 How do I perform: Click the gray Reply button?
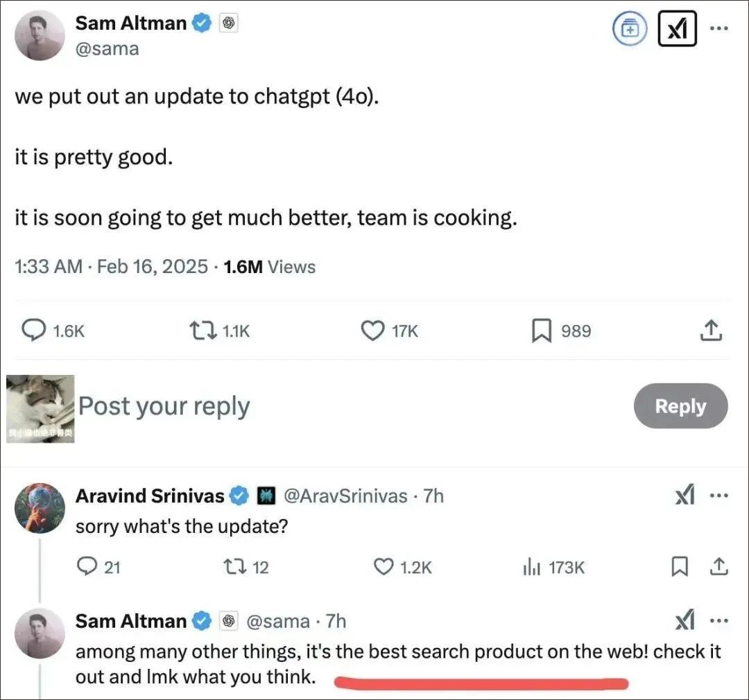tap(681, 406)
